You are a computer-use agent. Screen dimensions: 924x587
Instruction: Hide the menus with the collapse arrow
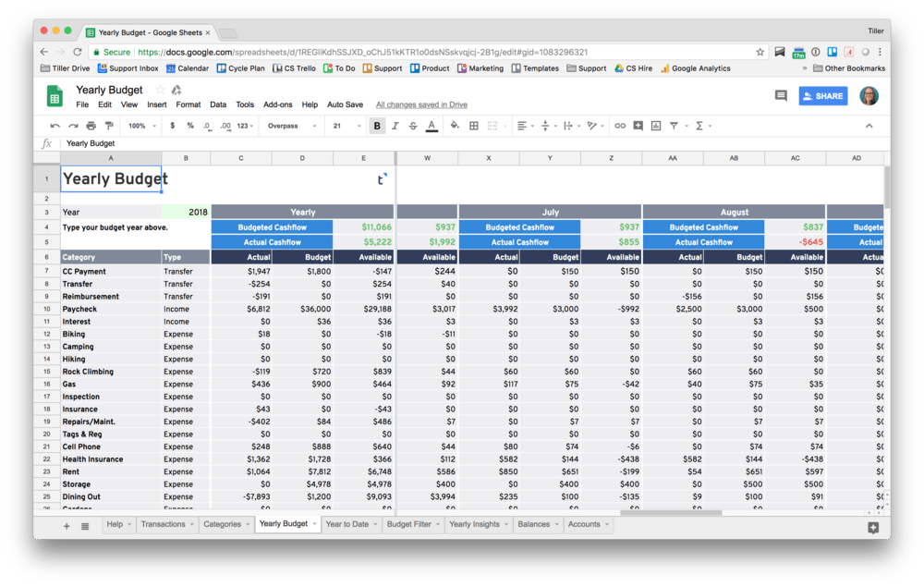click(x=869, y=126)
